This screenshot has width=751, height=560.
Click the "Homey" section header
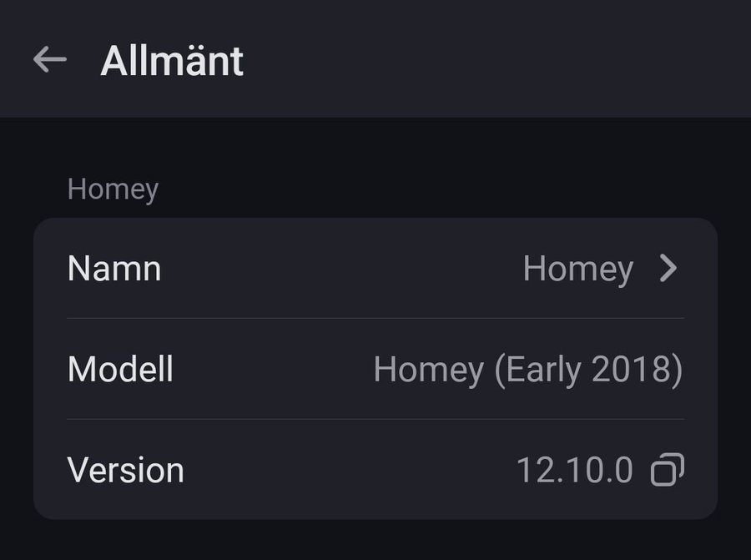pyautogui.click(x=113, y=189)
